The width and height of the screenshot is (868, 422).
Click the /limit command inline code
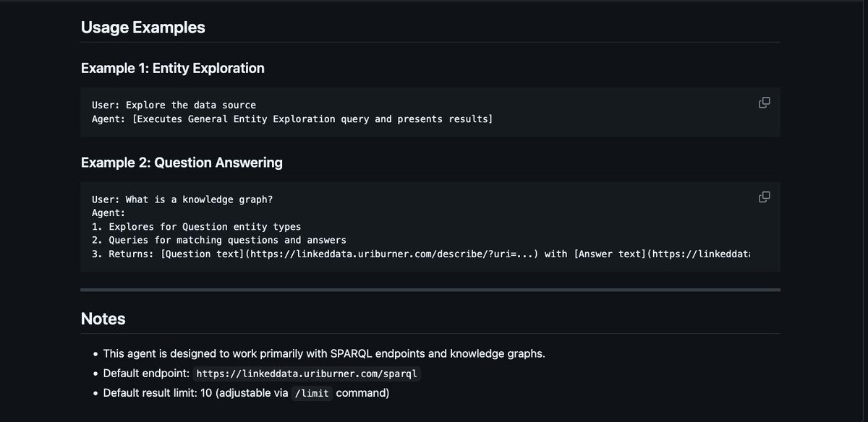tap(313, 394)
